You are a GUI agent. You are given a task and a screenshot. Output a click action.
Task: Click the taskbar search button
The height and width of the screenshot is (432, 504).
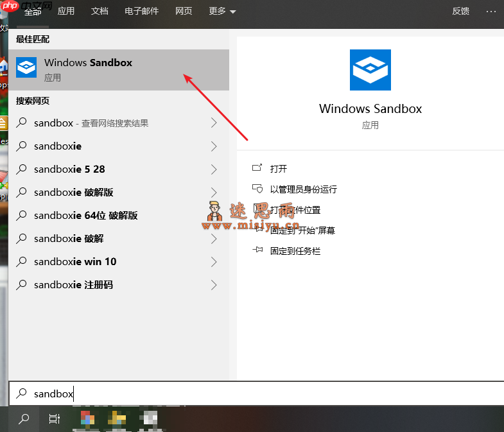(x=24, y=419)
